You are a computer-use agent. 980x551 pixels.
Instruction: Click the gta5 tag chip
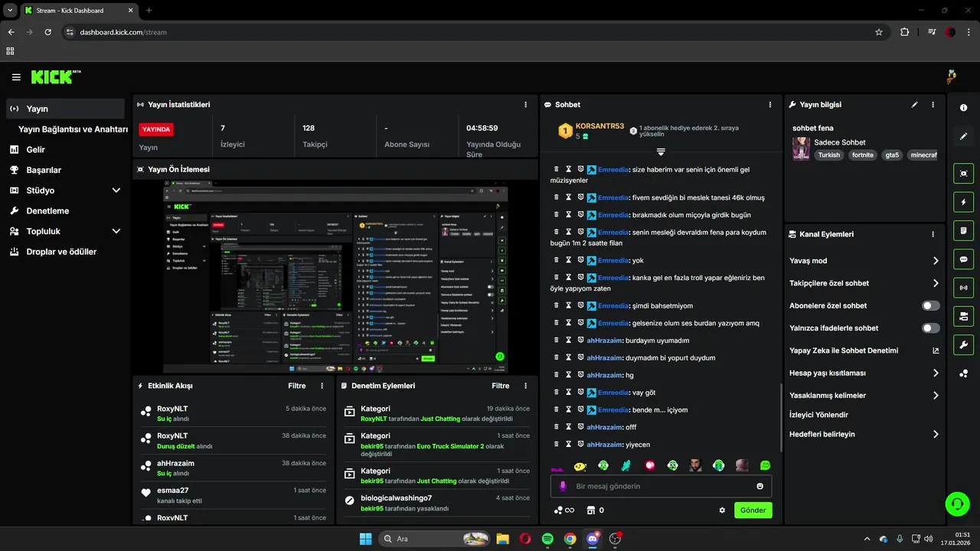tap(892, 155)
